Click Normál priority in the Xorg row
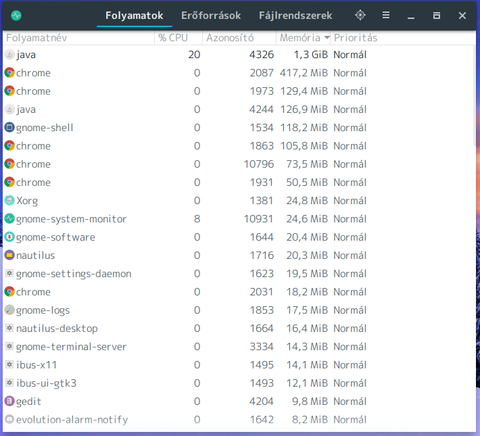 [350, 200]
